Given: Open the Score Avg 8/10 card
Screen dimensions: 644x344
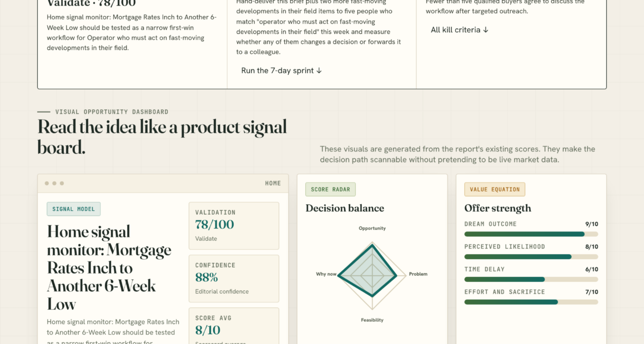Looking at the screenshot, I should [x=234, y=326].
